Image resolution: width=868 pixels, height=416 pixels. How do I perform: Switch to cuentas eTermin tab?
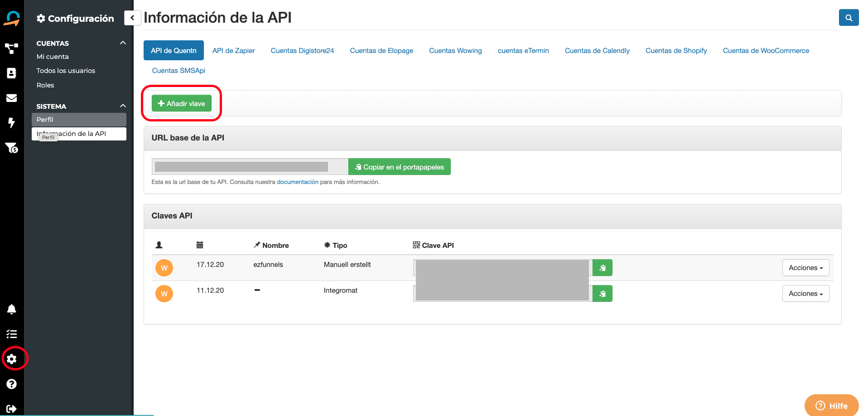523,50
